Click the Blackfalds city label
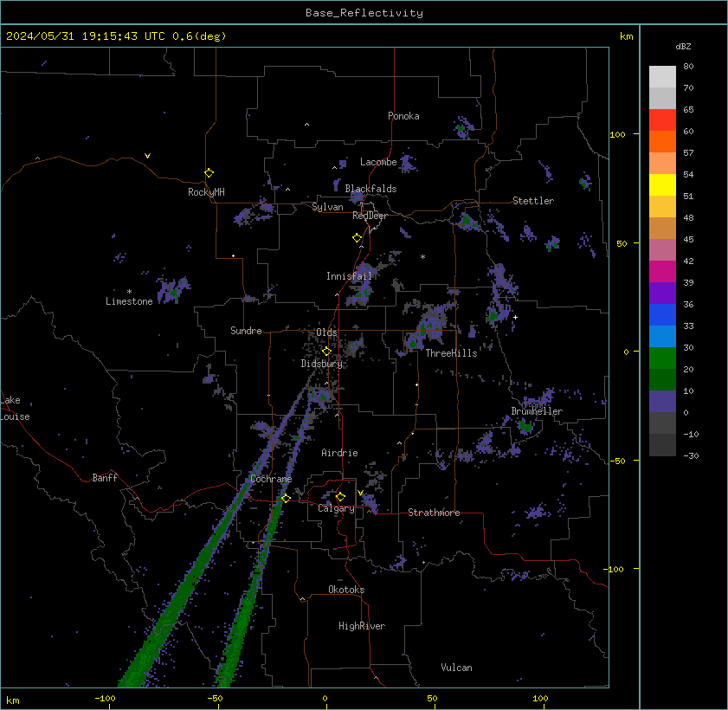 (x=370, y=189)
